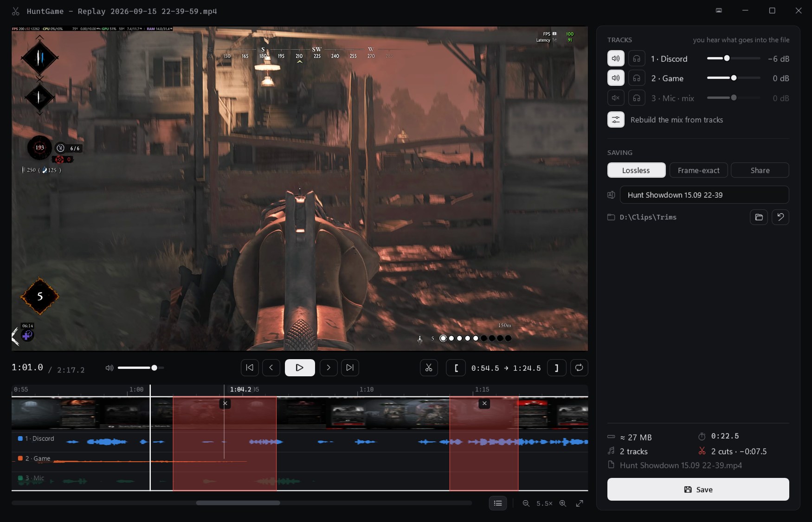Zoom out the timeline
812x522 pixels.
(x=526, y=503)
